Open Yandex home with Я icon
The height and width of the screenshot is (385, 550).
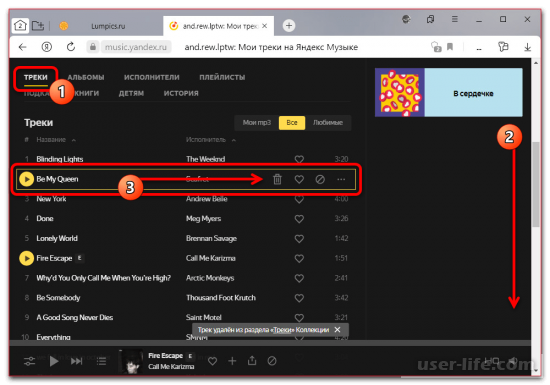(47, 47)
